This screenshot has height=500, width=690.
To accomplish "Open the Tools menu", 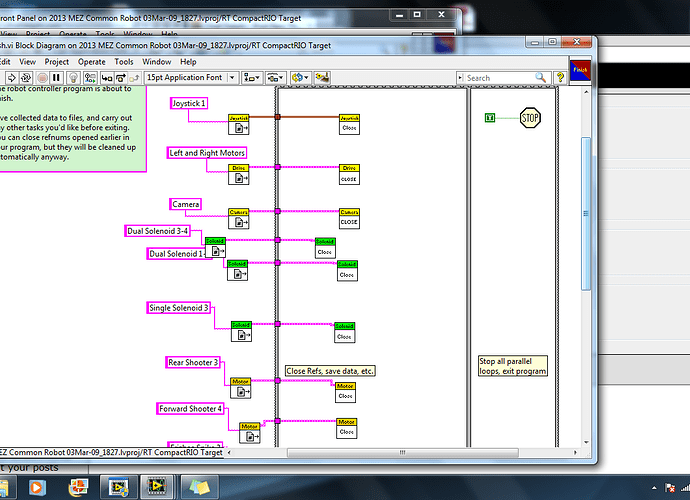I will click(x=124, y=62).
